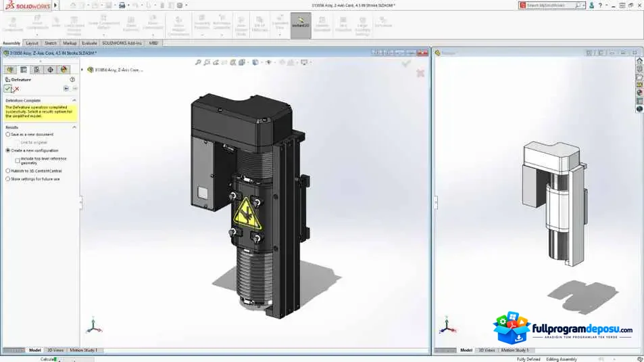
Task: Activate the Instant3D tool
Action: point(301,25)
